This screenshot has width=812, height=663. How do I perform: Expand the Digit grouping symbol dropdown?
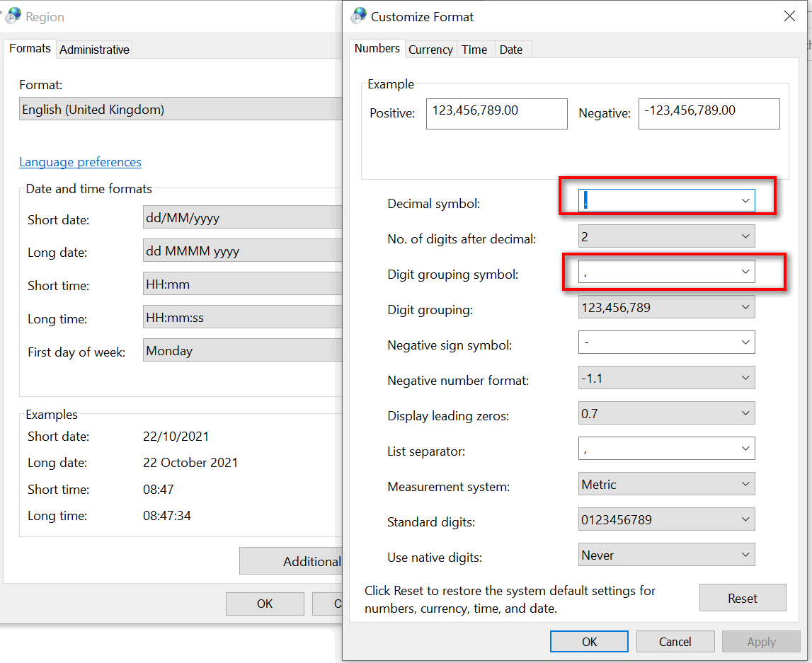click(745, 272)
